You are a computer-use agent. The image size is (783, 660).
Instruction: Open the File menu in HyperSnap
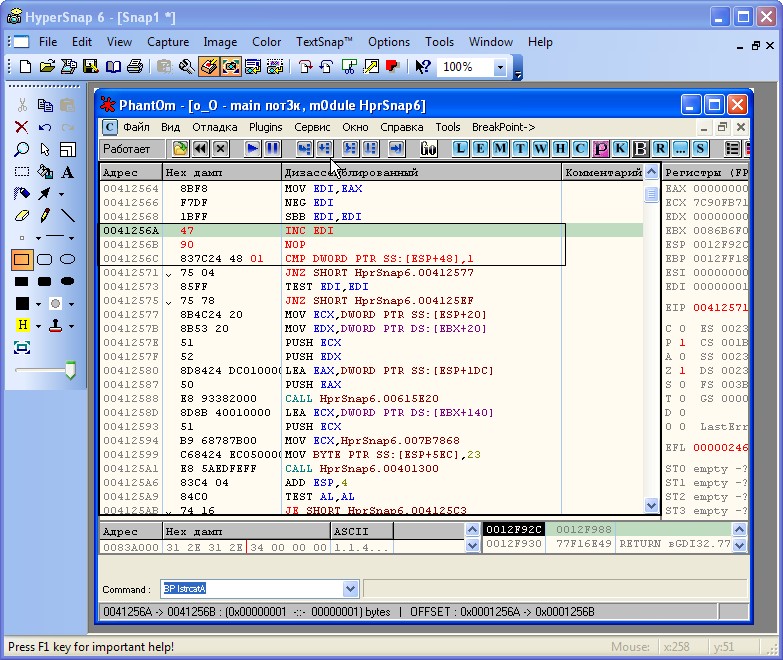point(48,42)
